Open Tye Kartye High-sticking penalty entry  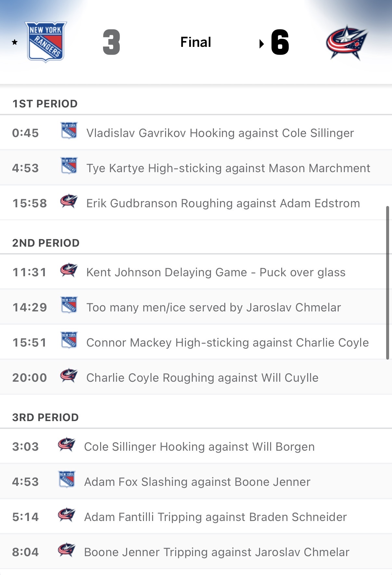click(x=228, y=168)
